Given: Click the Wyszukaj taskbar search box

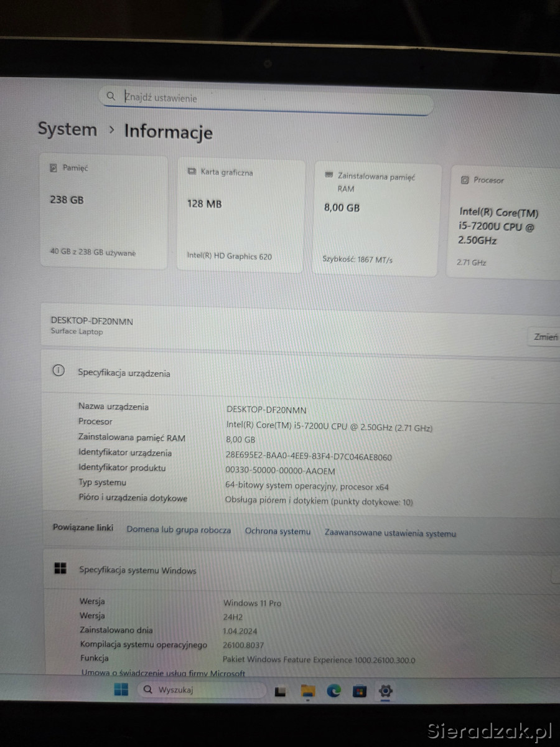Looking at the screenshot, I should [x=199, y=690].
